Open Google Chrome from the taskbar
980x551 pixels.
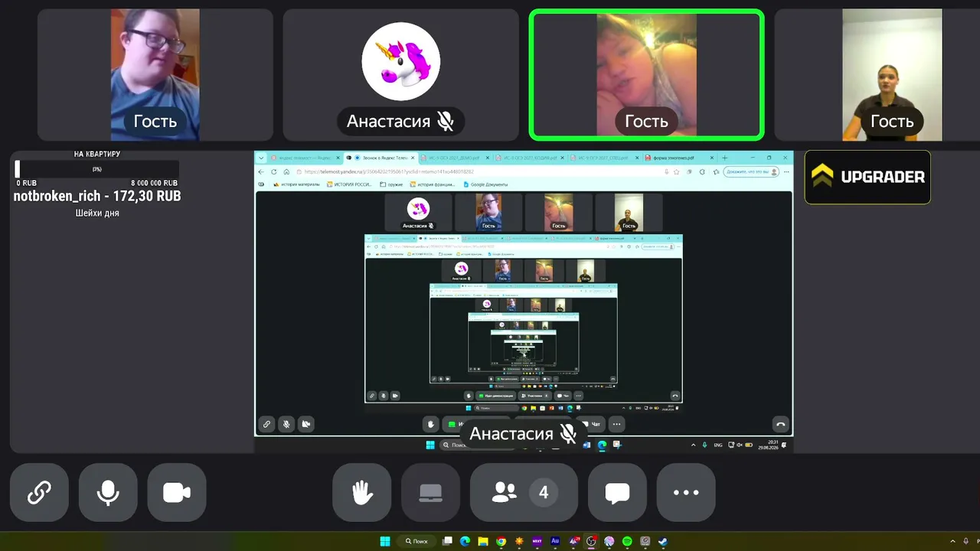[501, 542]
